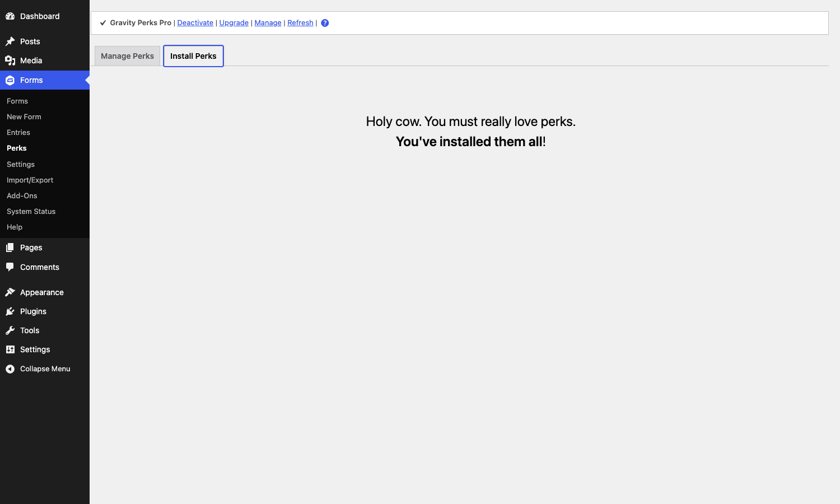
Task: Open the Help submenu item
Action: click(15, 227)
